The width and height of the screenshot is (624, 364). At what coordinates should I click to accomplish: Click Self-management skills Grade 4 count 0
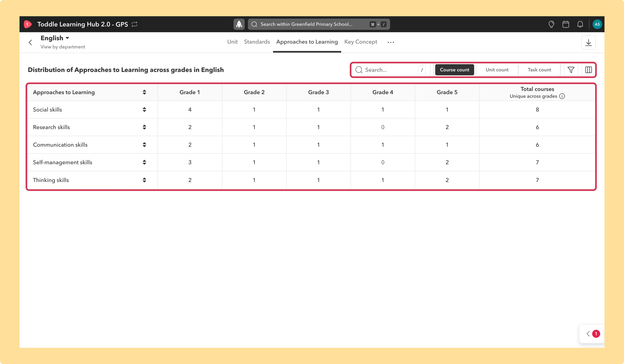tap(383, 162)
